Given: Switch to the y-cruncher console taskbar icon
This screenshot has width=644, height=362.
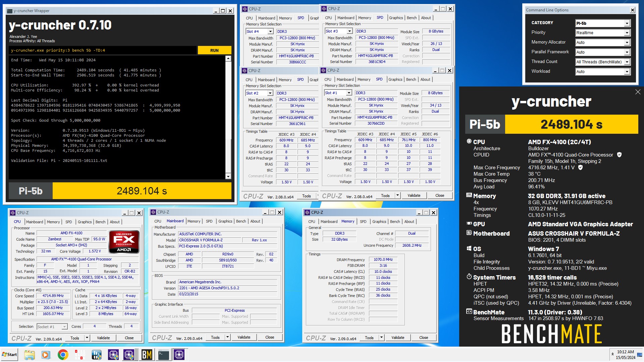Looking at the screenshot, I should point(163,355).
